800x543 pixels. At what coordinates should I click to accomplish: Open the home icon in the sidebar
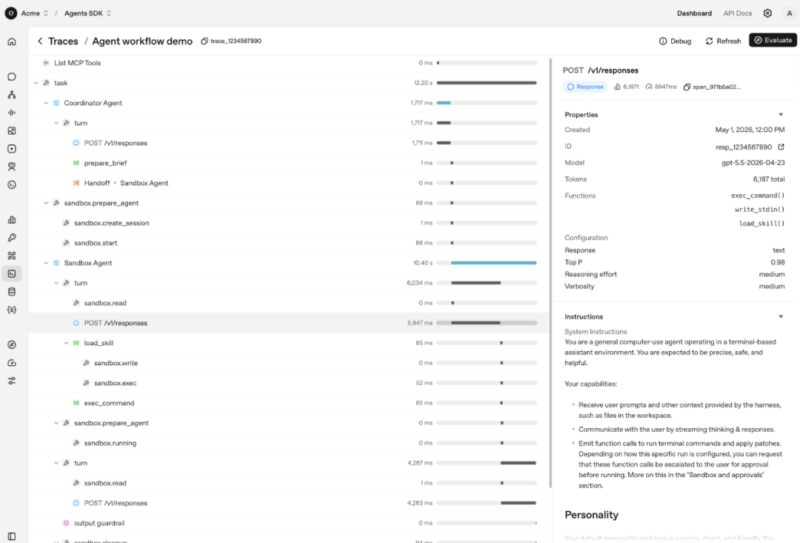[12, 41]
